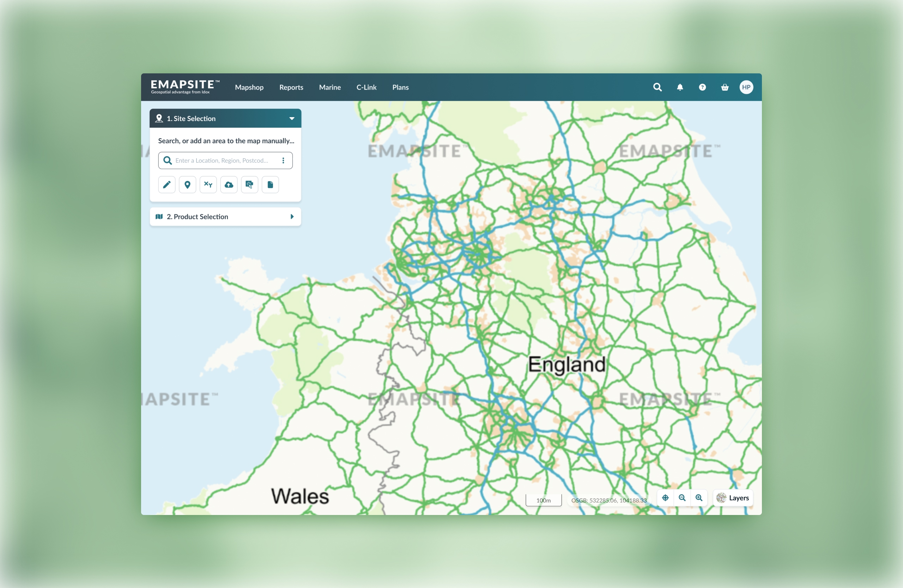The image size is (903, 588).
Task: Open the Layers button
Action: (x=733, y=498)
